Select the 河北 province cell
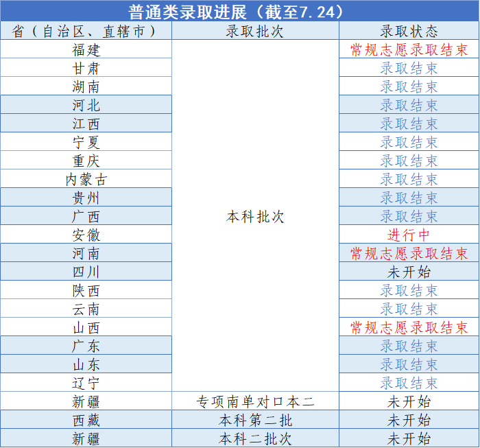 click(x=86, y=105)
